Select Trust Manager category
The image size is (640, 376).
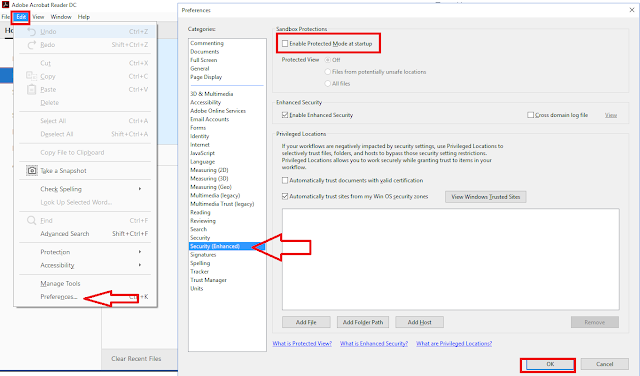pyautogui.click(x=208, y=280)
